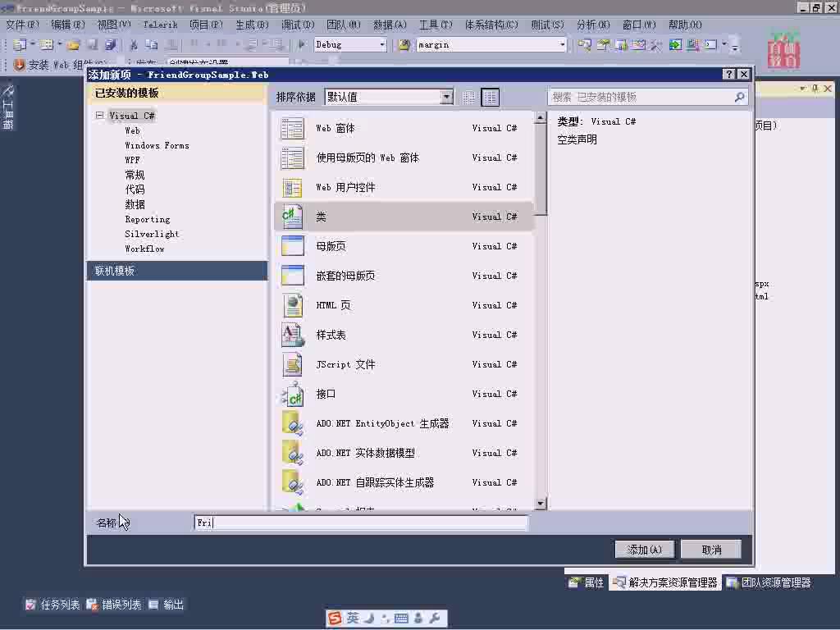Image resolution: width=840 pixels, height=630 pixels.
Task: Switch to 团队资源管理器 tab
Action: 769,582
